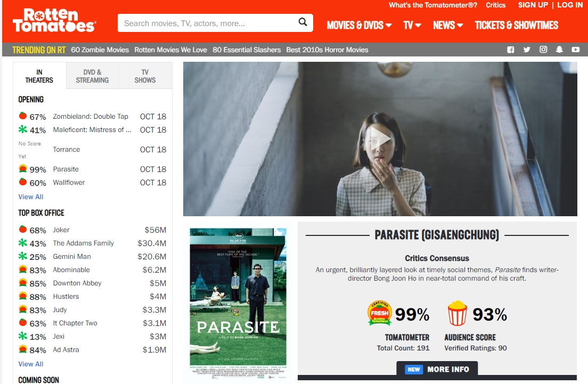Viewport: 588px width, 384px height.
Task: Click the splat icon next to The Addams Family
Action: [23, 243]
